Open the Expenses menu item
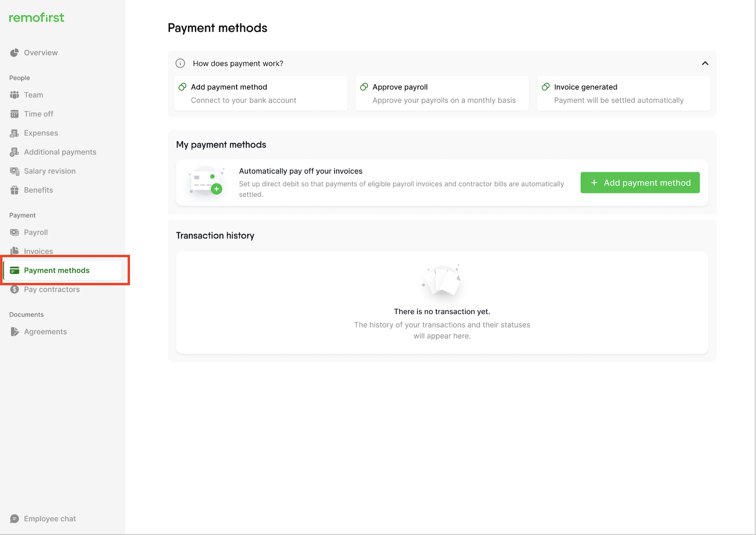This screenshot has width=756, height=535. point(41,133)
